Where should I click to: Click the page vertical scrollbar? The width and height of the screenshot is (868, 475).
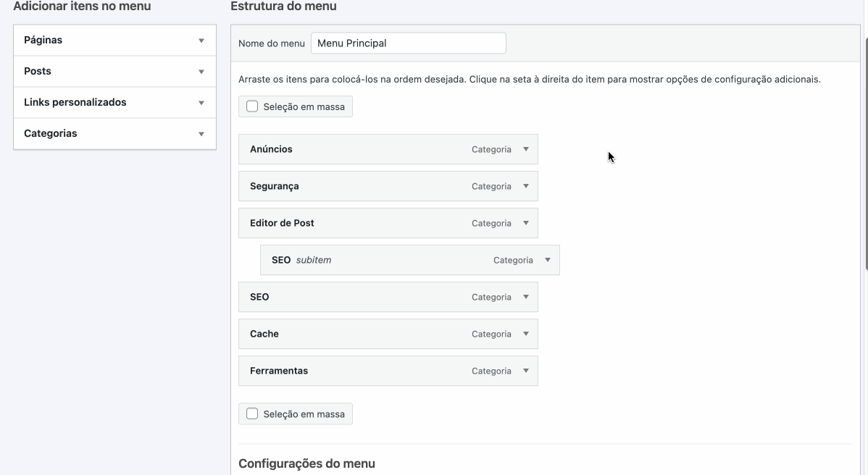click(865, 154)
